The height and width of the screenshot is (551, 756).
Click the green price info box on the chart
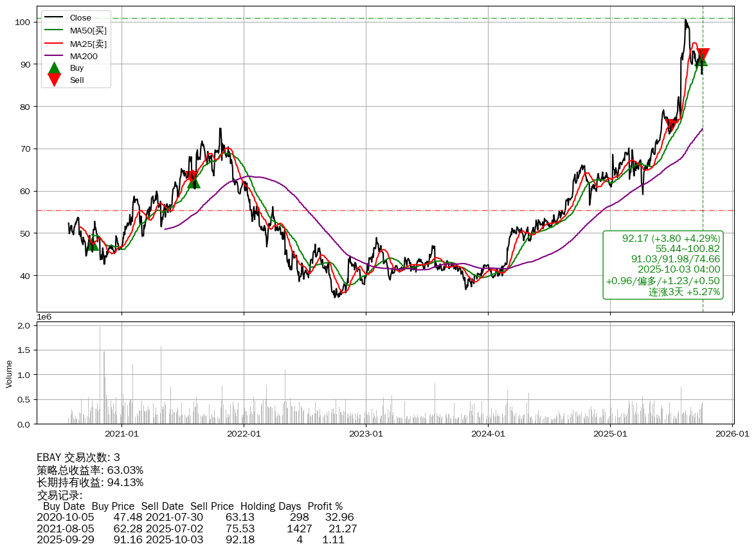click(663, 265)
